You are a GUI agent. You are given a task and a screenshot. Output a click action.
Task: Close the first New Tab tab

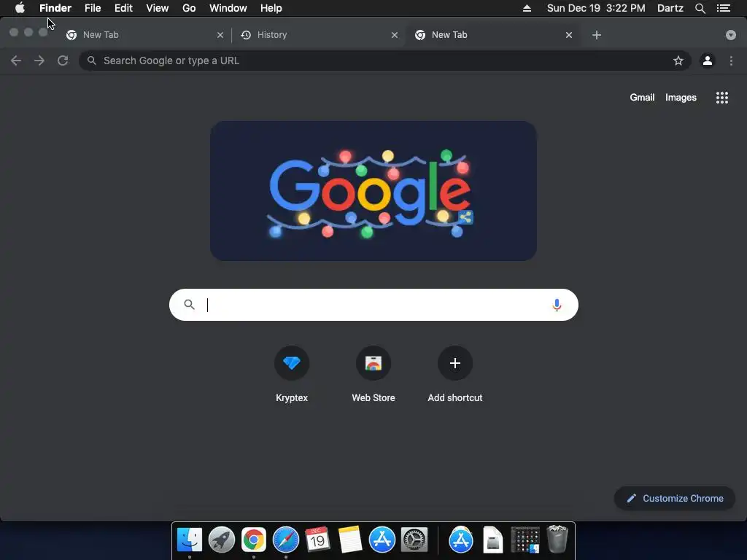(x=220, y=35)
